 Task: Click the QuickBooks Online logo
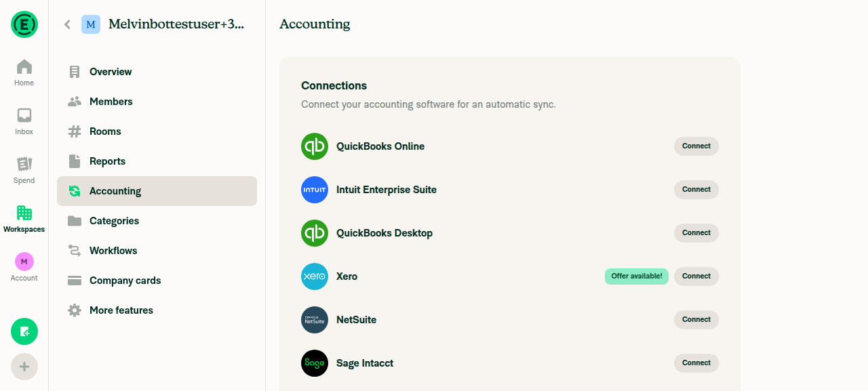pos(315,146)
